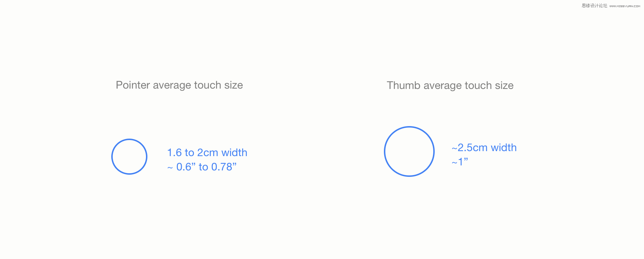644x259 pixels.
Task: Click the '1.6 to 2cm width' label
Action: [x=207, y=153]
